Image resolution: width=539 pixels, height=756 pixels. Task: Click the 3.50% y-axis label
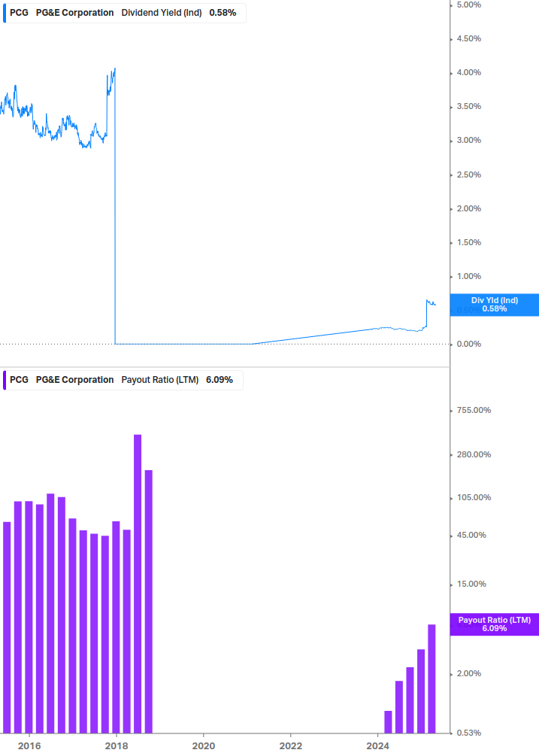tap(468, 107)
